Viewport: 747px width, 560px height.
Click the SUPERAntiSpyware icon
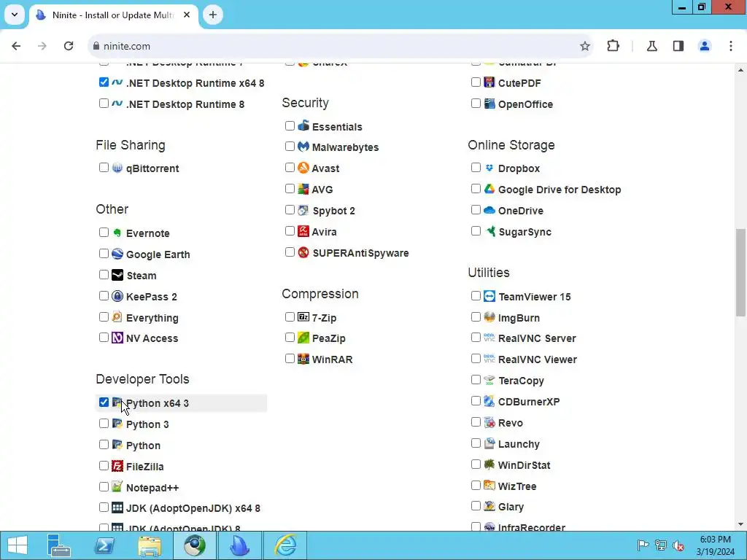(303, 252)
